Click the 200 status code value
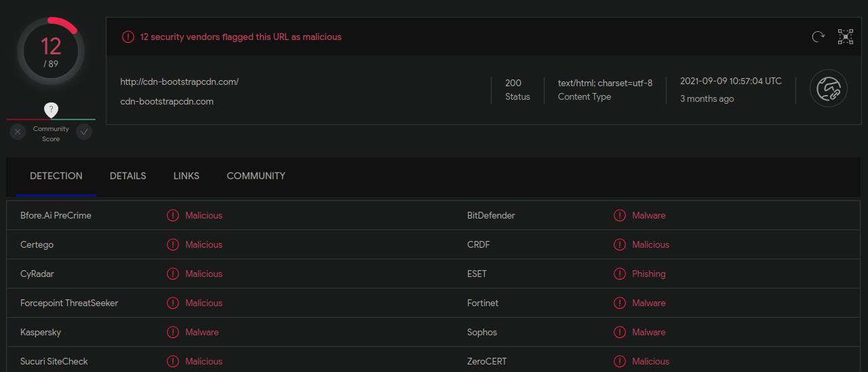Screen dimensions: 868x372 (513, 83)
